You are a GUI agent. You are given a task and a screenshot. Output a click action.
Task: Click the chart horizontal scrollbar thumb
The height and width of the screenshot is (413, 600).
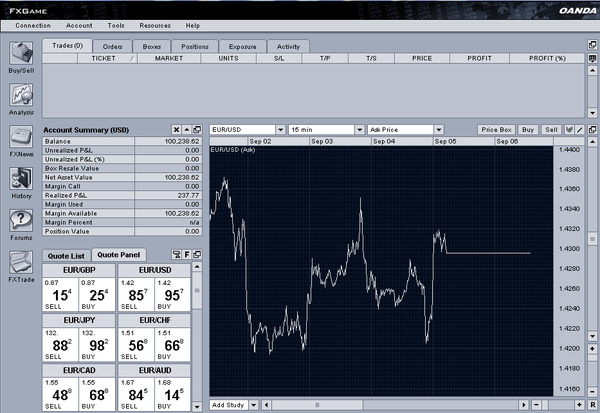[x=317, y=405]
